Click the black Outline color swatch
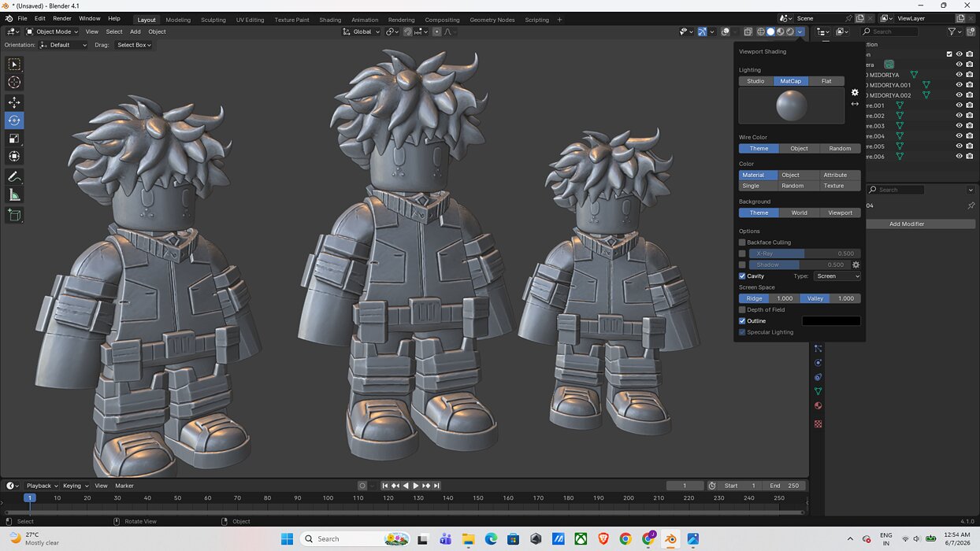 click(x=831, y=321)
